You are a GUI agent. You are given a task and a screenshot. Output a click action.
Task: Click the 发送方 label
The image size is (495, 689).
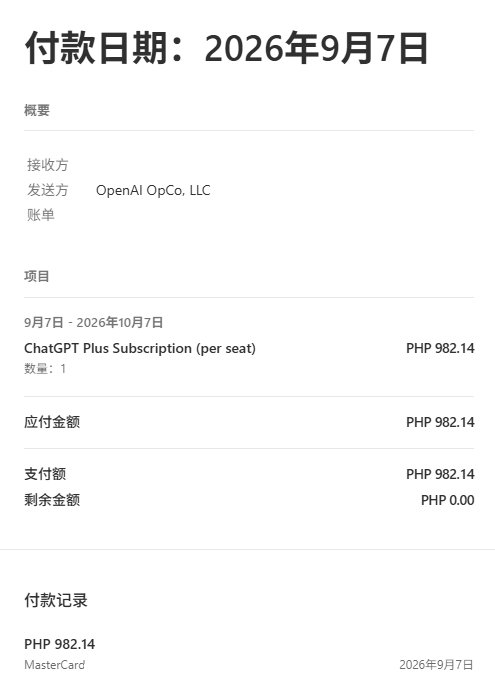[47, 190]
